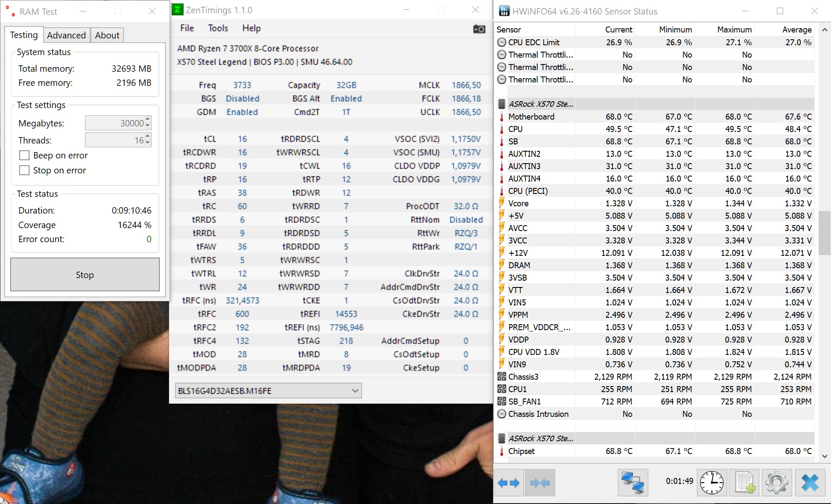This screenshot has height=504, width=831.
Task: Click the HWiNFO expand columns arrows button
Action: [509, 483]
